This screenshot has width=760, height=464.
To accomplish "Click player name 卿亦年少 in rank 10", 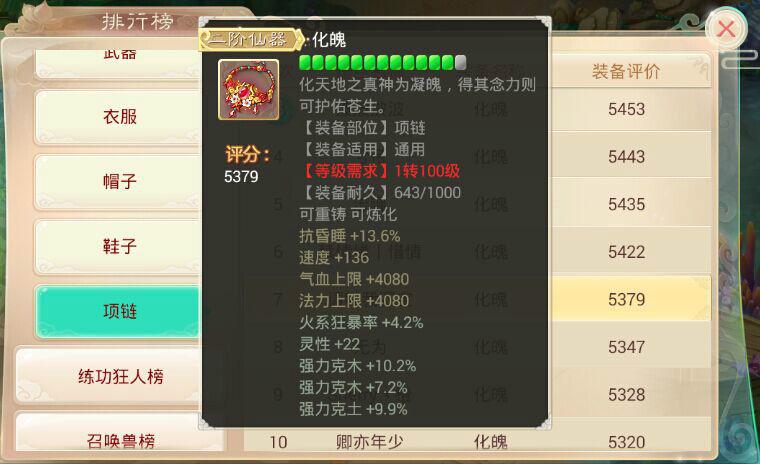I will click(x=369, y=442).
